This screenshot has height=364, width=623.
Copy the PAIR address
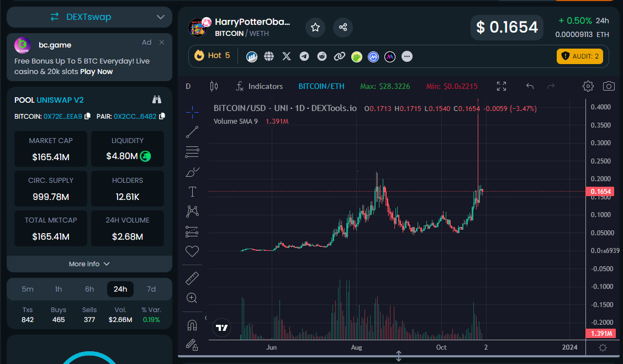click(x=162, y=116)
